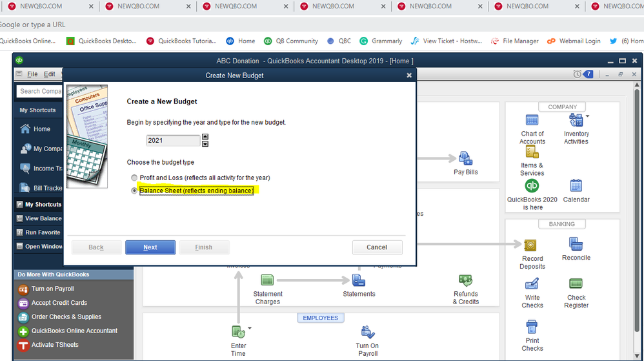Click Next in Create New Budget
The image size is (644, 361).
150,247
